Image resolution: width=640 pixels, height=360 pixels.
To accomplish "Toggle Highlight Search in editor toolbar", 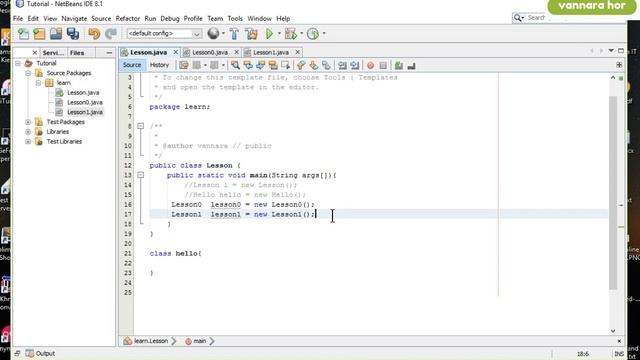I will pyautogui.click(x=273, y=65).
